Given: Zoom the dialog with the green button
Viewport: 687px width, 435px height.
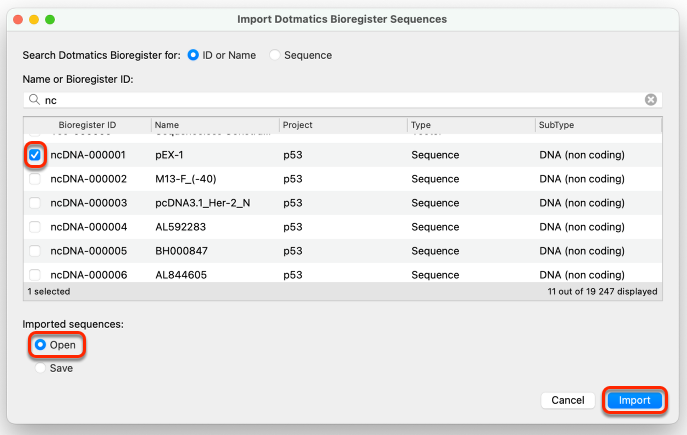Looking at the screenshot, I should [50, 19].
